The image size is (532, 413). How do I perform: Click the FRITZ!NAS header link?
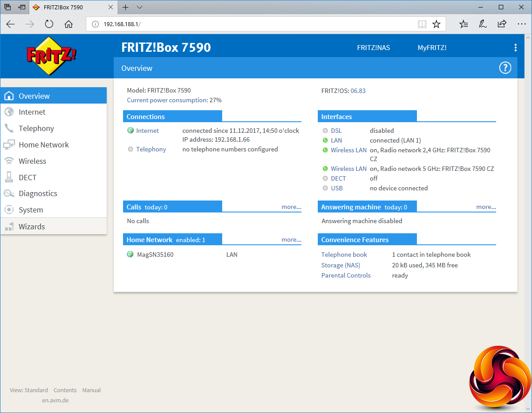tap(374, 48)
